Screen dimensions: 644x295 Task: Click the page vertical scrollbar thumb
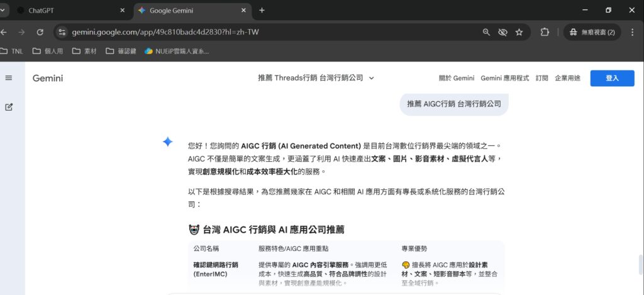(x=640, y=265)
